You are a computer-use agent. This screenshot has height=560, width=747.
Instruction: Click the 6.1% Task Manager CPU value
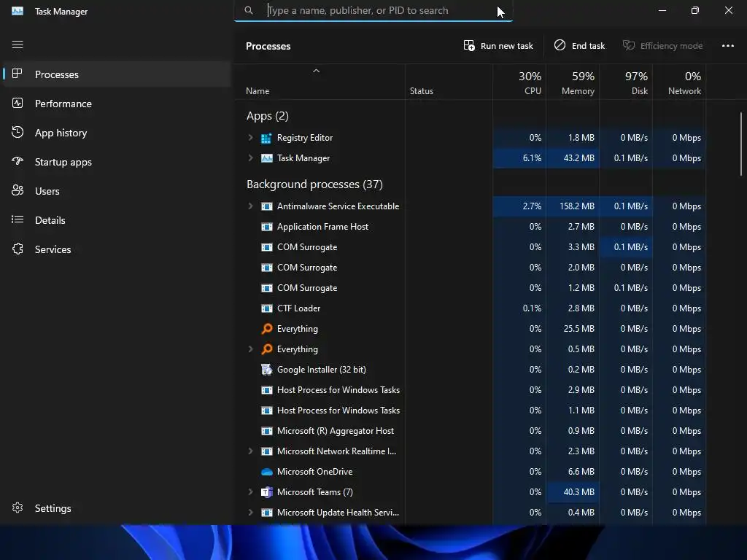pyautogui.click(x=532, y=158)
